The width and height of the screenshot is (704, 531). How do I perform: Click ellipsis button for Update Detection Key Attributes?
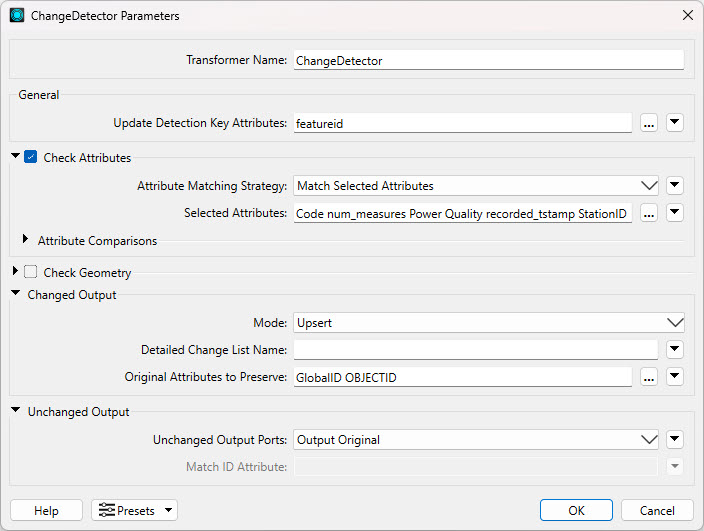pyautogui.click(x=649, y=123)
